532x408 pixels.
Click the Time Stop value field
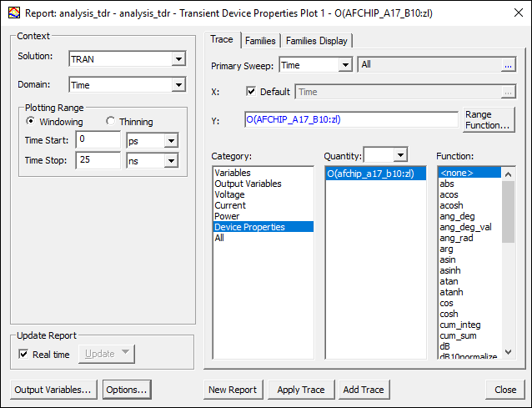[98, 160]
